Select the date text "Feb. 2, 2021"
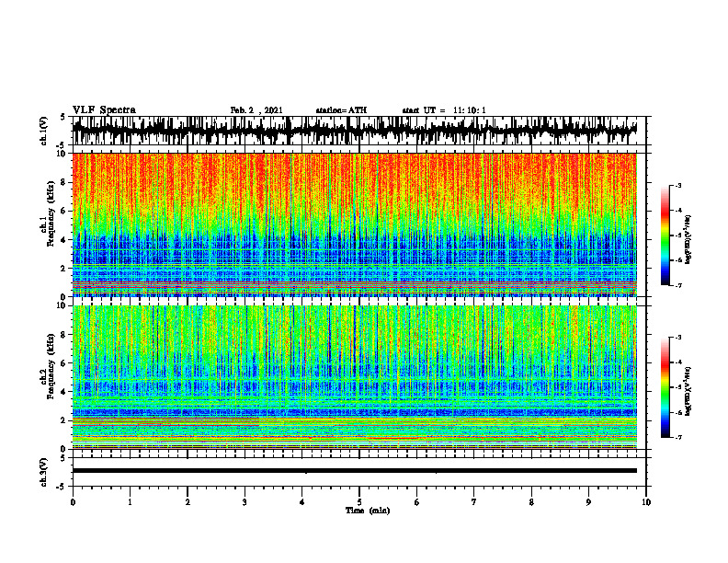Viewport: 728px width, 563px height. tap(256, 110)
